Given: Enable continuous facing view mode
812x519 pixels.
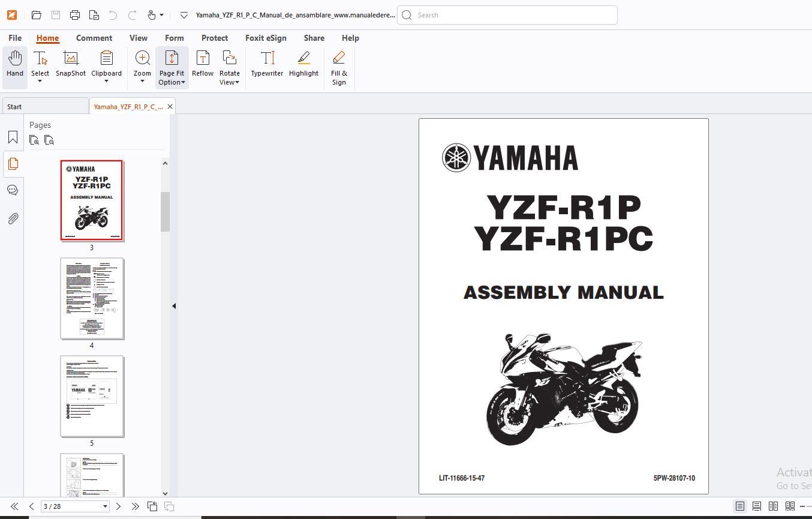Looking at the screenshot, I should (790, 506).
